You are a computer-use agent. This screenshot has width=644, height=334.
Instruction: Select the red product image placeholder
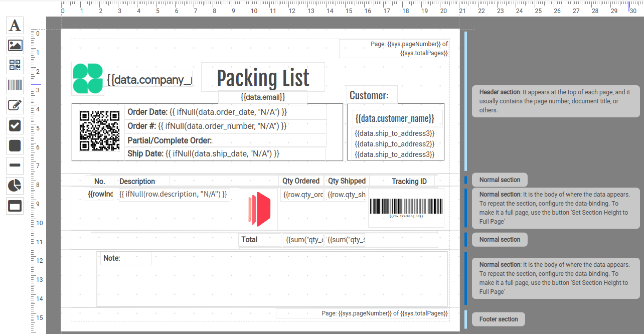(259, 208)
